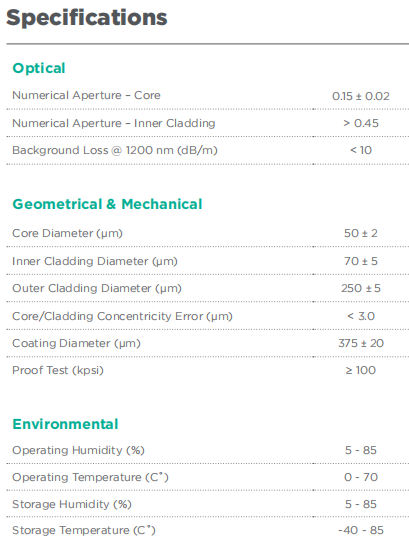The height and width of the screenshot is (544, 409).
Task: Select the -40 - 85 storage temperature value
Action: 361,530
